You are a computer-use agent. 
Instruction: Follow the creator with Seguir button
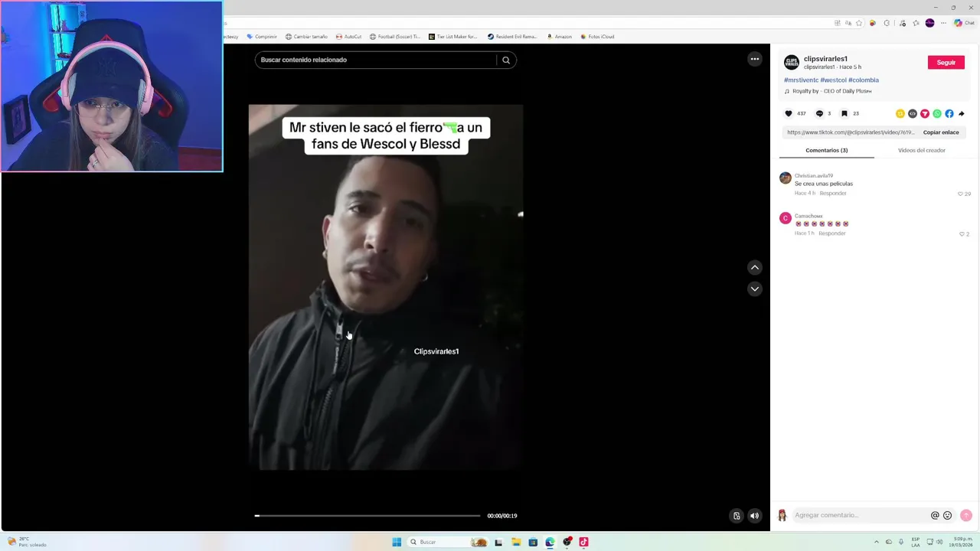click(946, 62)
